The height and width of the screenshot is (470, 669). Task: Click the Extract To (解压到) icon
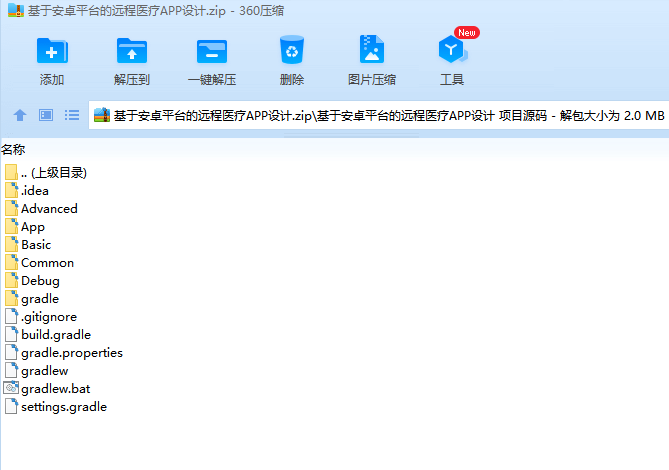132,51
